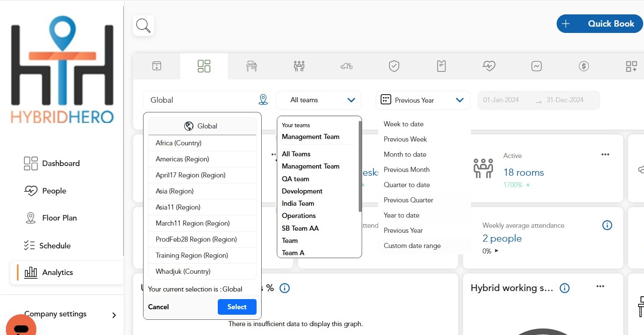The height and width of the screenshot is (335, 644).
Task: Choose All Teams in team list
Action: [296, 154]
